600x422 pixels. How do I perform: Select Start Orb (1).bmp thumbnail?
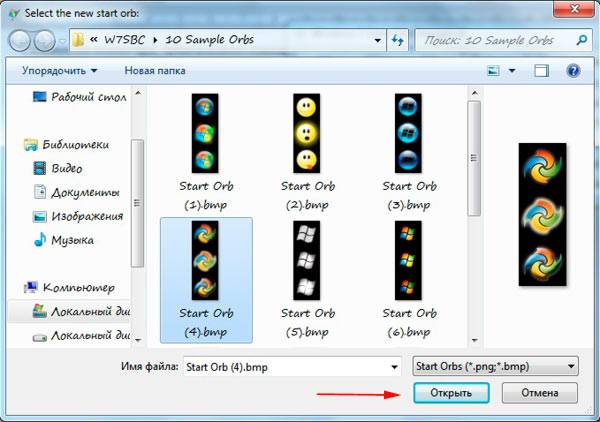click(x=205, y=133)
